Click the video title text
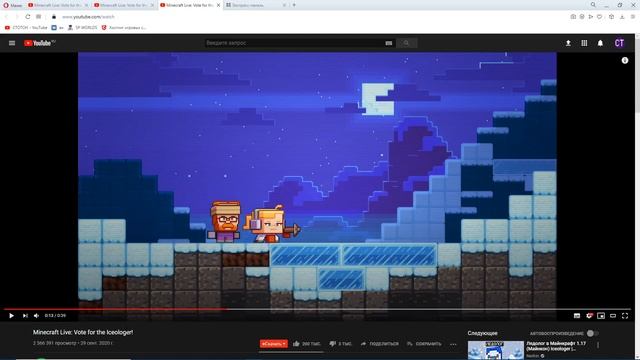 [x=83, y=333]
